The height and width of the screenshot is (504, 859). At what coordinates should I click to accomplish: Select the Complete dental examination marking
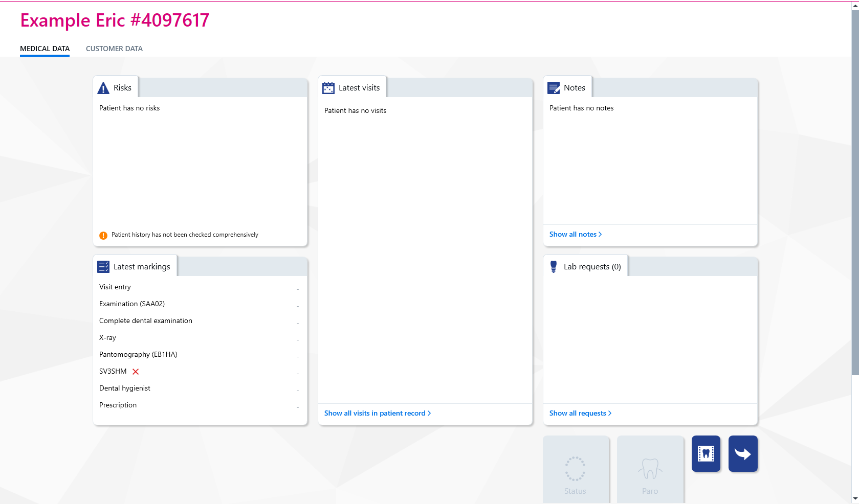click(x=200, y=320)
